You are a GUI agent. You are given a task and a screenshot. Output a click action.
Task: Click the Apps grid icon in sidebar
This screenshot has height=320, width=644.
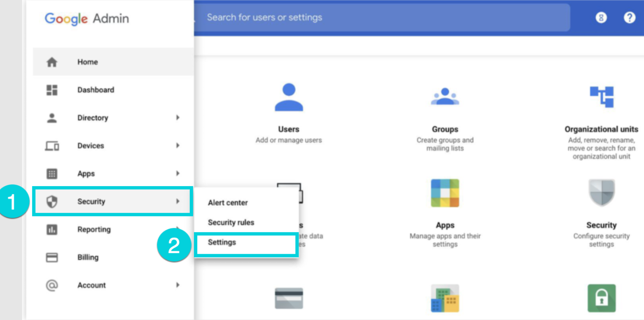coord(52,174)
